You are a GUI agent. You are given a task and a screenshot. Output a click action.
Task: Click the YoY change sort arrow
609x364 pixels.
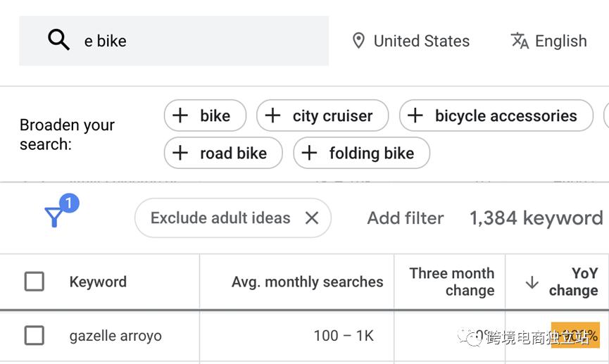click(x=532, y=282)
